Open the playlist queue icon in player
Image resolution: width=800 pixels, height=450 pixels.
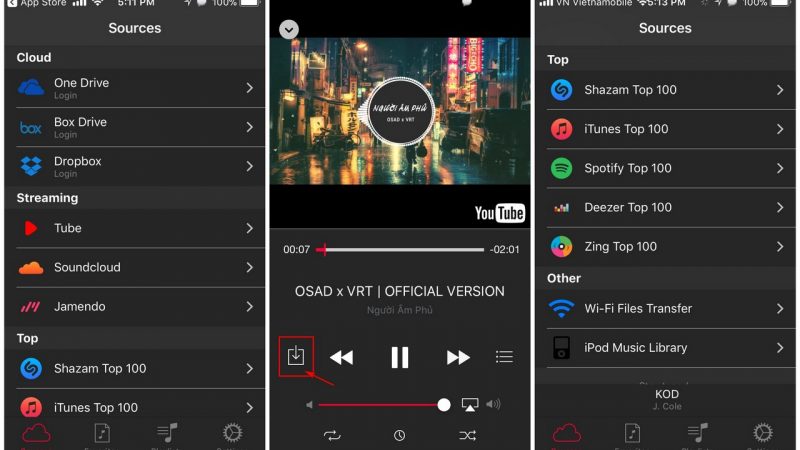(504, 357)
